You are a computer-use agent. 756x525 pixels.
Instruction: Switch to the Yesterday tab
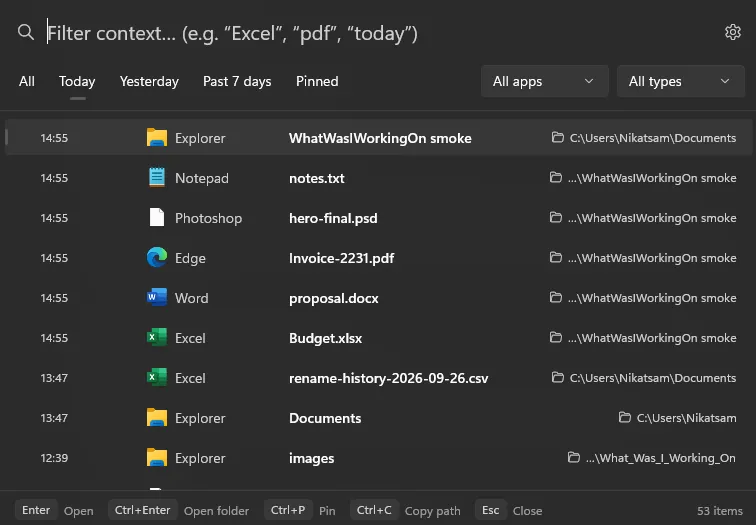[149, 81]
